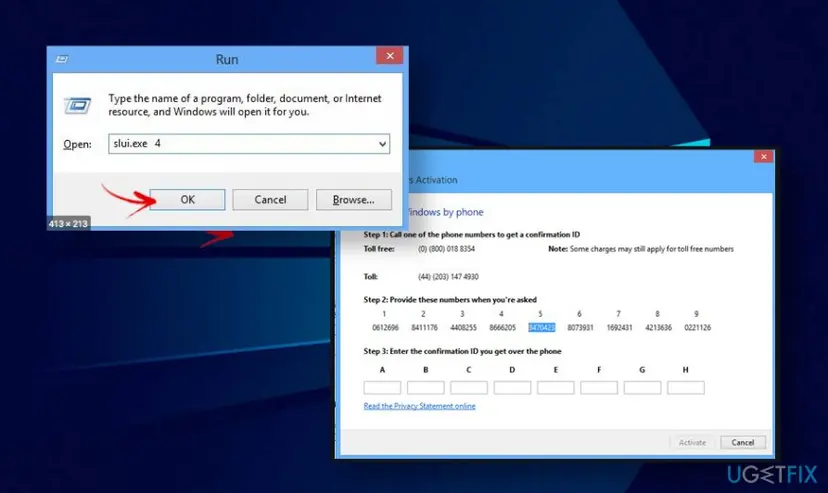Select installation ID 0612696

pos(385,327)
